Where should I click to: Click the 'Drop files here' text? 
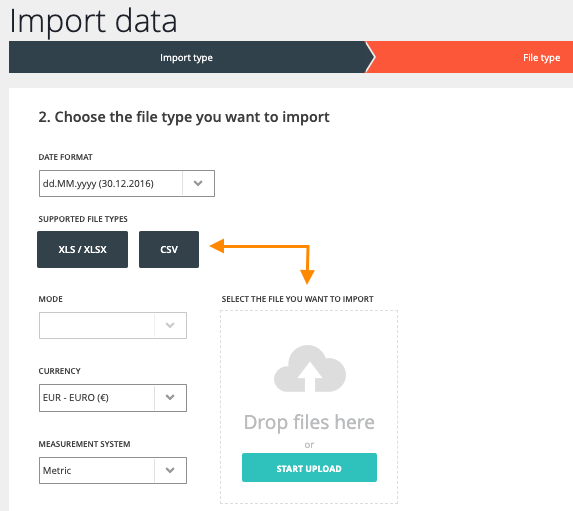click(x=309, y=423)
